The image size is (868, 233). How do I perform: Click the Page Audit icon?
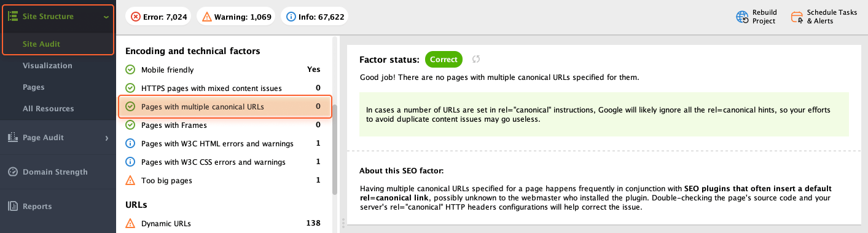tap(12, 137)
